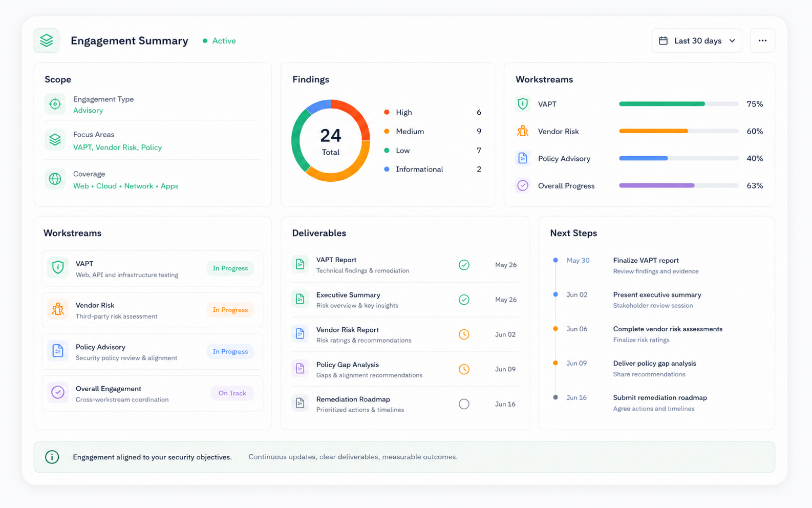
Task: Click the Focus Areas layers icon
Action: (x=55, y=139)
